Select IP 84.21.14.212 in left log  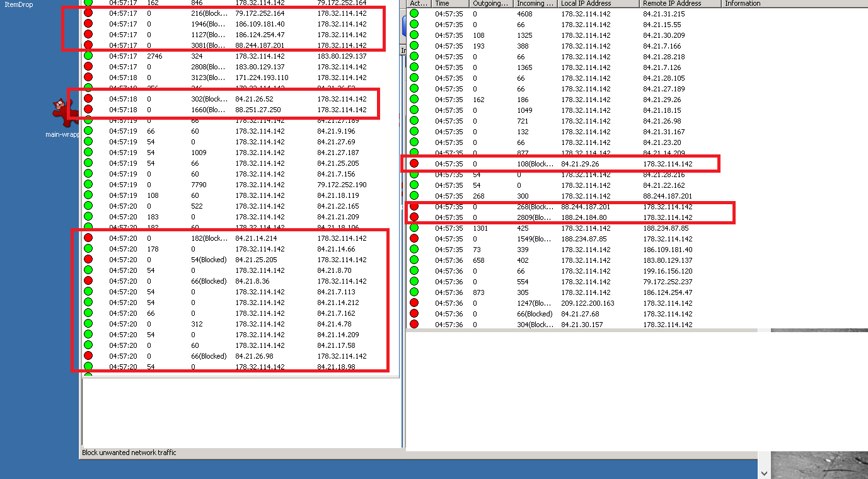(338, 303)
